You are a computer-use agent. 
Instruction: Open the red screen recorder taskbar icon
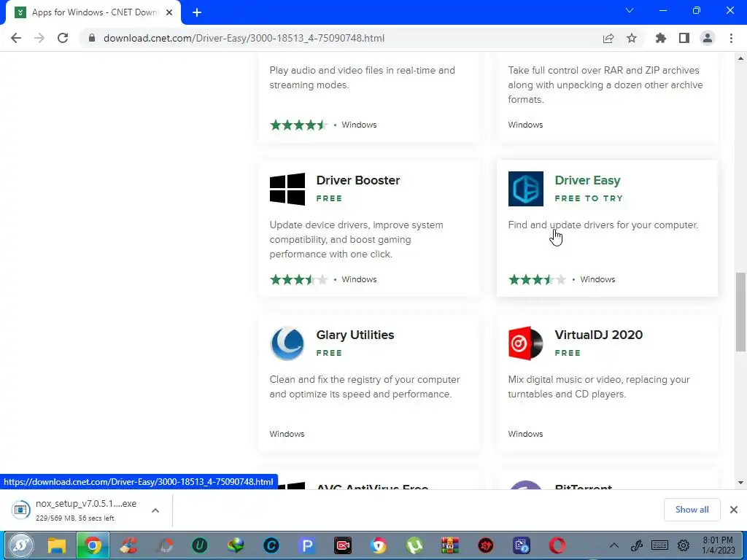click(x=343, y=545)
